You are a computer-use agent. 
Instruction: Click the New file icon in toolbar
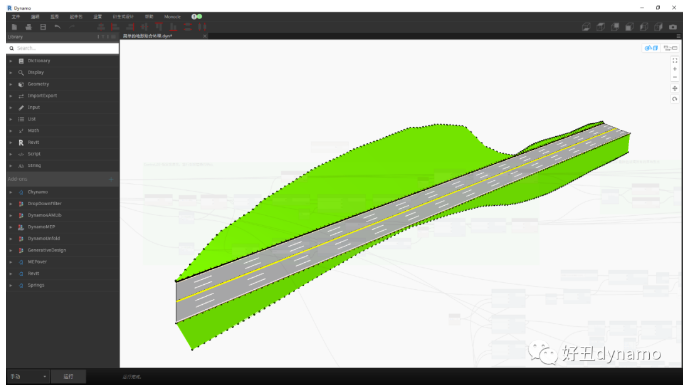point(14,27)
